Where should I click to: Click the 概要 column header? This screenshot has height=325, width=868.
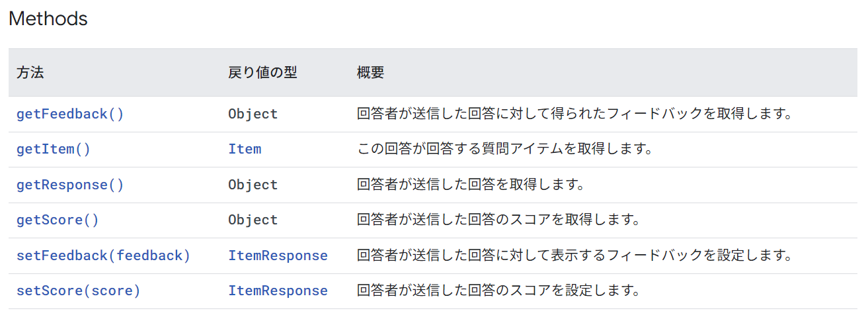point(370,73)
